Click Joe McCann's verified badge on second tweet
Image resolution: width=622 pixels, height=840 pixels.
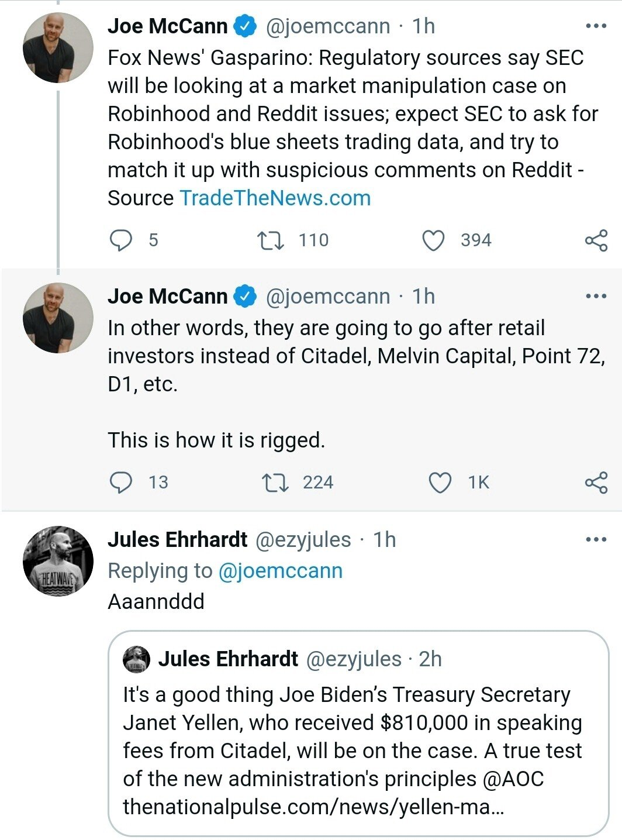point(246,297)
